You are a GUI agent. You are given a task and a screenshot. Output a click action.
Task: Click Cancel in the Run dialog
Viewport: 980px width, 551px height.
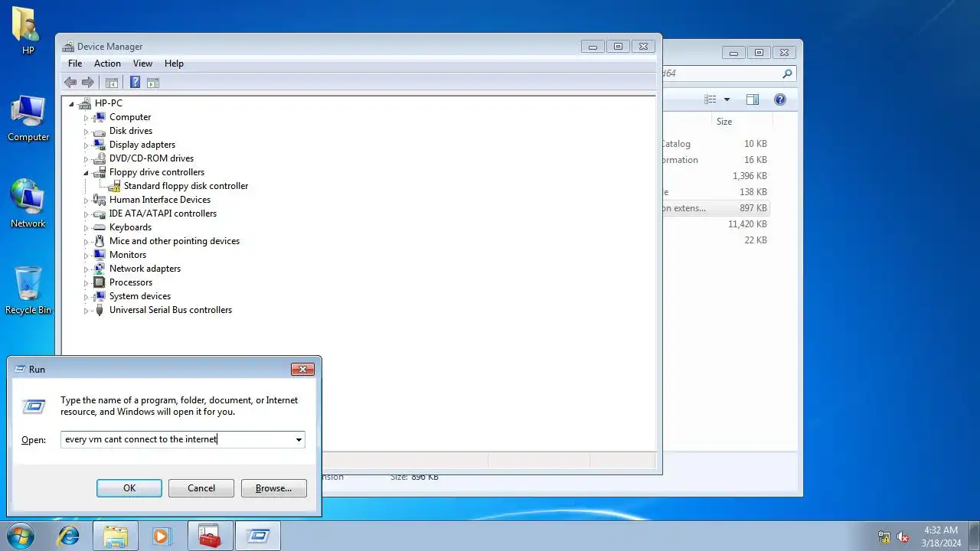tap(201, 488)
